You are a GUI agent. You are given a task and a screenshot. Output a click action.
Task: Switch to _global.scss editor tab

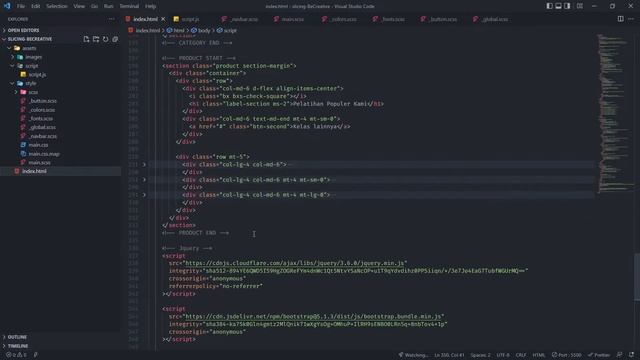[x=495, y=19]
